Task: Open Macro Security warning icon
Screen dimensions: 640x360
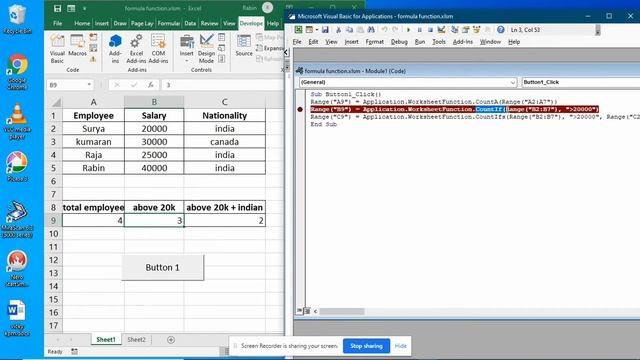Action: [93, 59]
